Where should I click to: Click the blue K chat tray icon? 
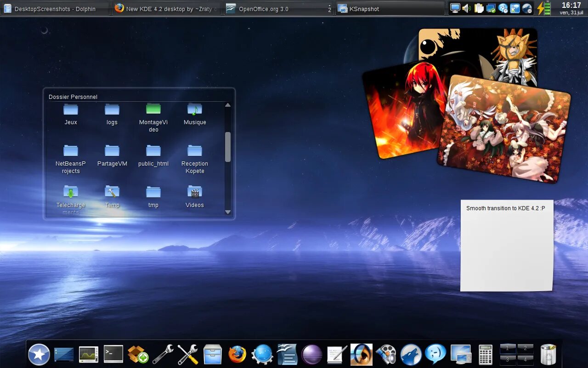pos(515,8)
